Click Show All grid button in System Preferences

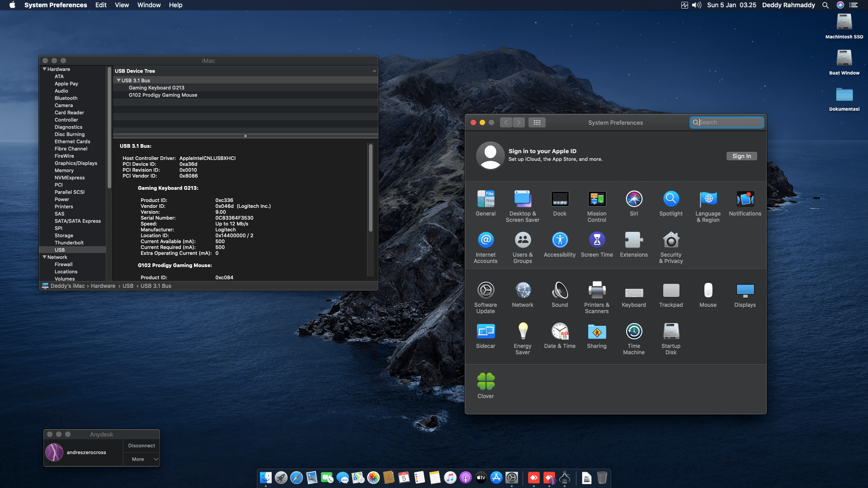coord(537,122)
